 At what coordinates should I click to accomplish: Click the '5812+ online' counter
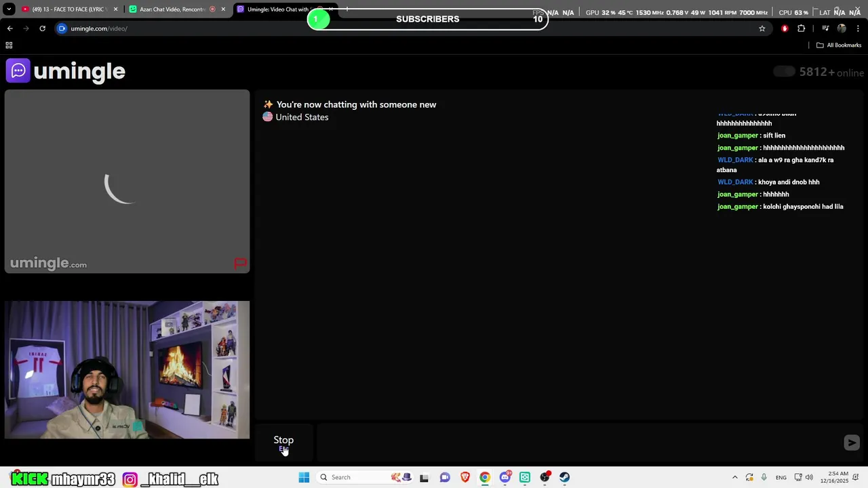pyautogui.click(x=831, y=73)
